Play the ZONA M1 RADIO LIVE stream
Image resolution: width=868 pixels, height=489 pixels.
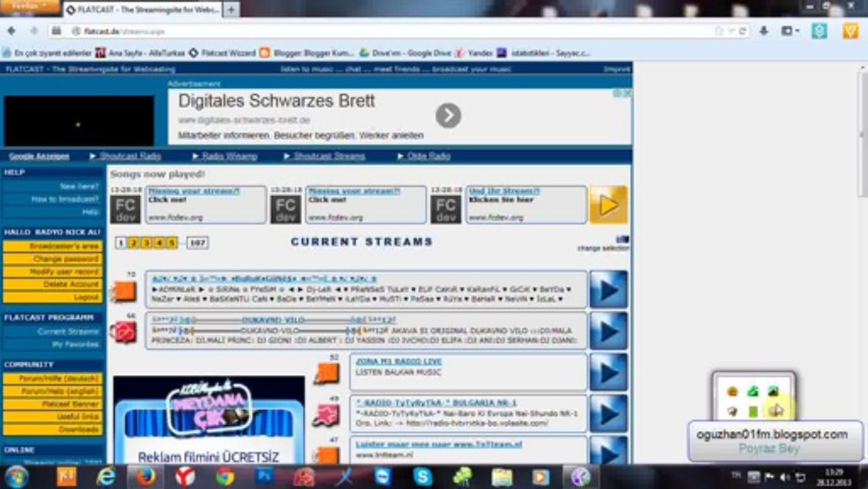(608, 372)
